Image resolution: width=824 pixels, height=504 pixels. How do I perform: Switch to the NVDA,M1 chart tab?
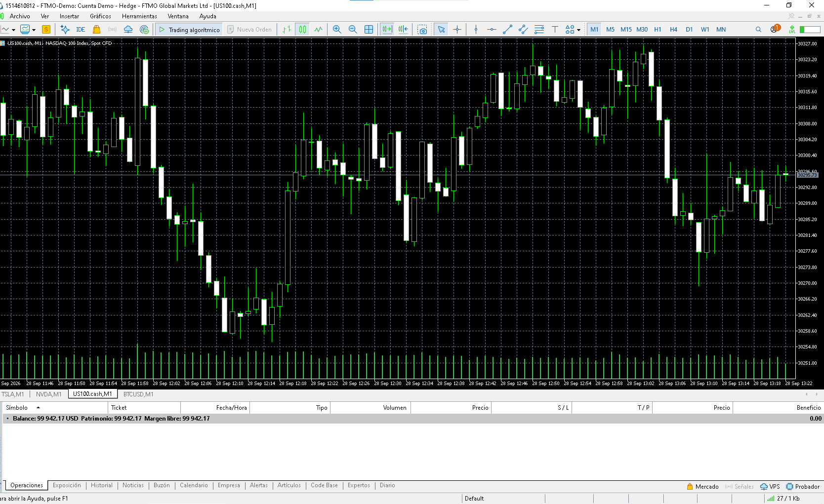48,394
